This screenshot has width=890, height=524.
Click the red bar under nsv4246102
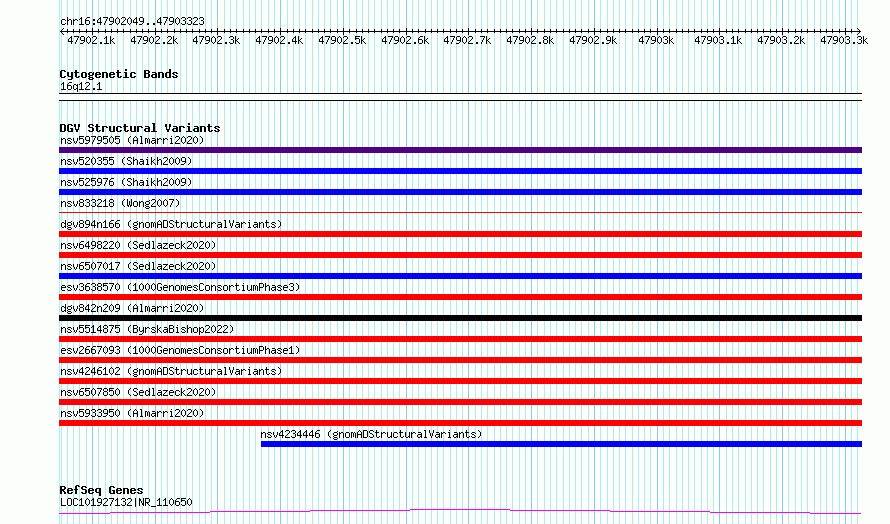click(460, 381)
